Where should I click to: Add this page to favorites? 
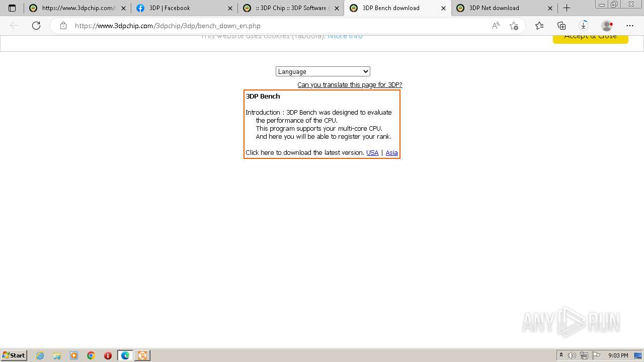514,26
